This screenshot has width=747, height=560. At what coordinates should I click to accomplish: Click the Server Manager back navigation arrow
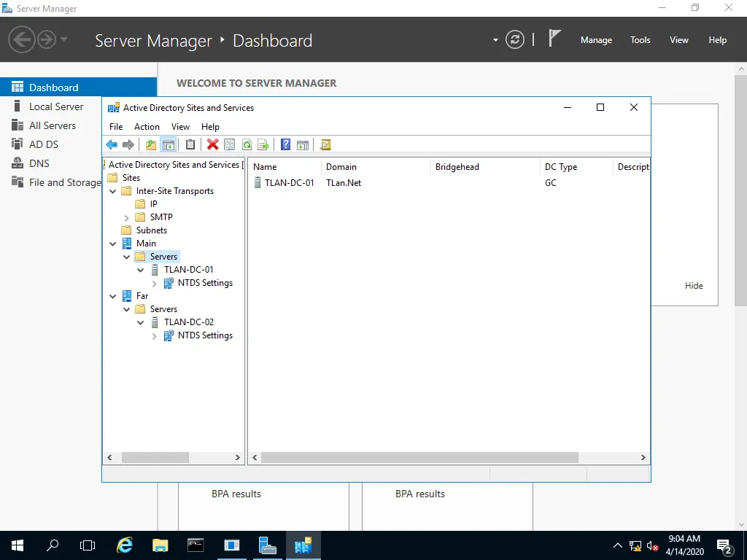point(21,39)
